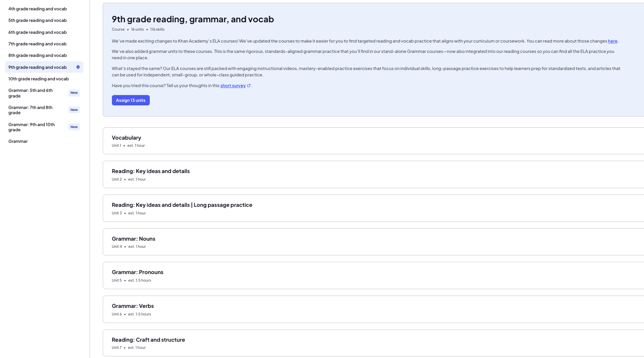Open the short survey link
644x358 pixels.
233,86
